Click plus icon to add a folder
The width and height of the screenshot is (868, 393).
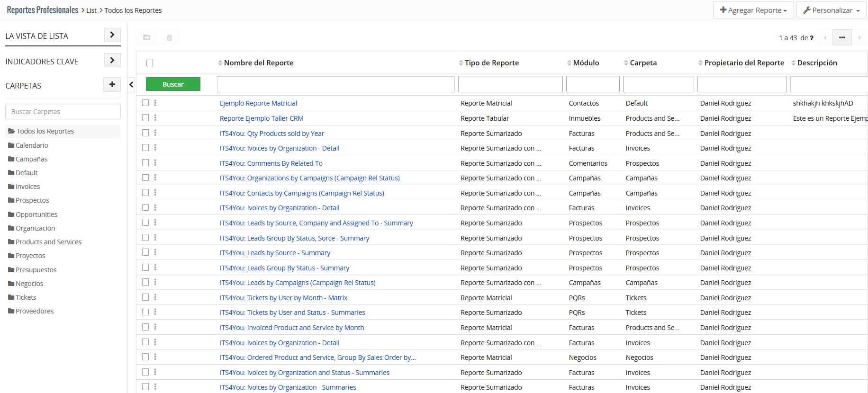click(x=112, y=85)
